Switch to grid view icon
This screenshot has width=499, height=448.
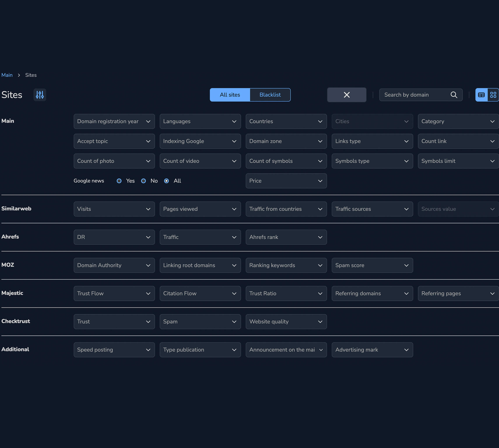(493, 95)
